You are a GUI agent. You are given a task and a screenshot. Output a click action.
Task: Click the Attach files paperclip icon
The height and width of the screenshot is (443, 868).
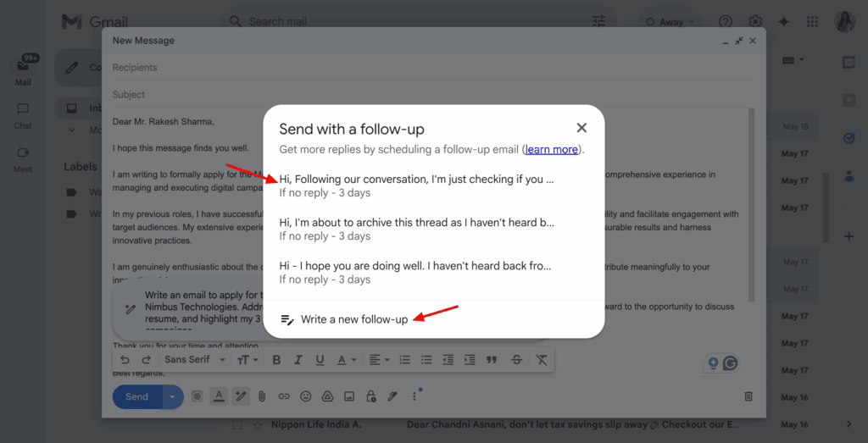[x=263, y=396]
